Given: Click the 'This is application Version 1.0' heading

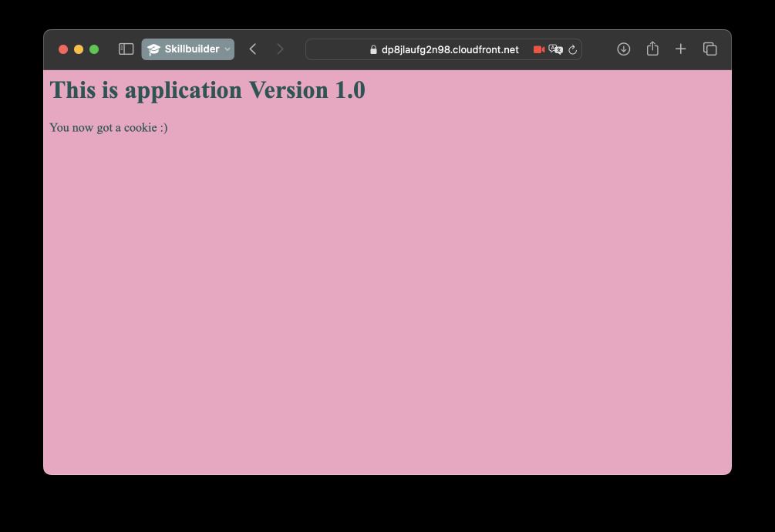Looking at the screenshot, I should (208, 89).
